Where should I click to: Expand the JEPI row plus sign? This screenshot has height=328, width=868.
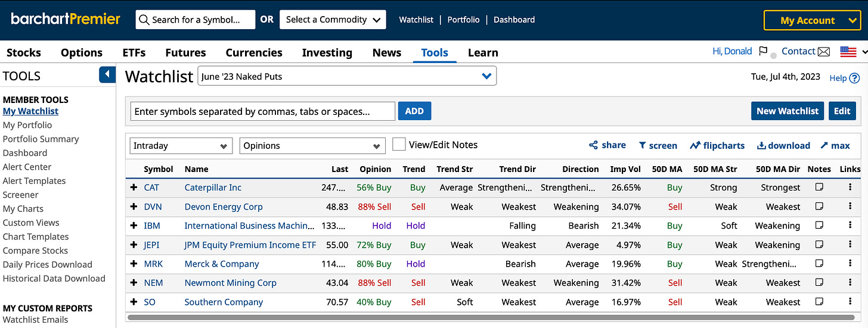(x=134, y=244)
